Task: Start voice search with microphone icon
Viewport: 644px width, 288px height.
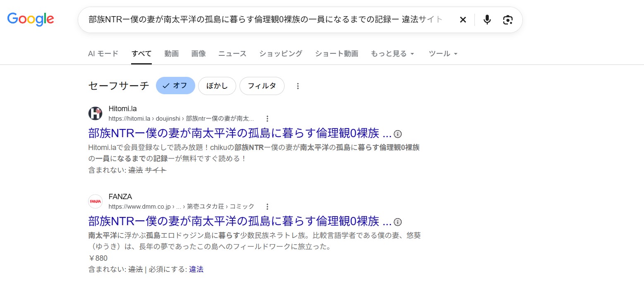Action: click(487, 19)
